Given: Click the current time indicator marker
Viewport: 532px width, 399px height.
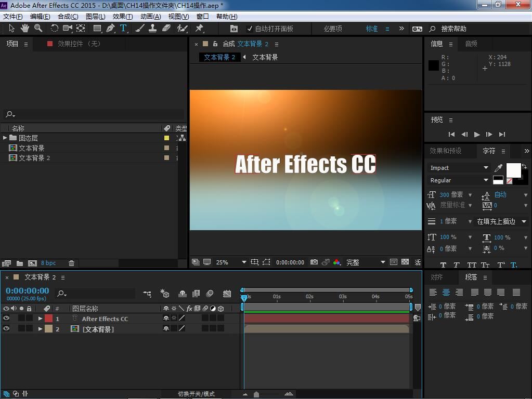Looking at the screenshot, I should (243, 297).
